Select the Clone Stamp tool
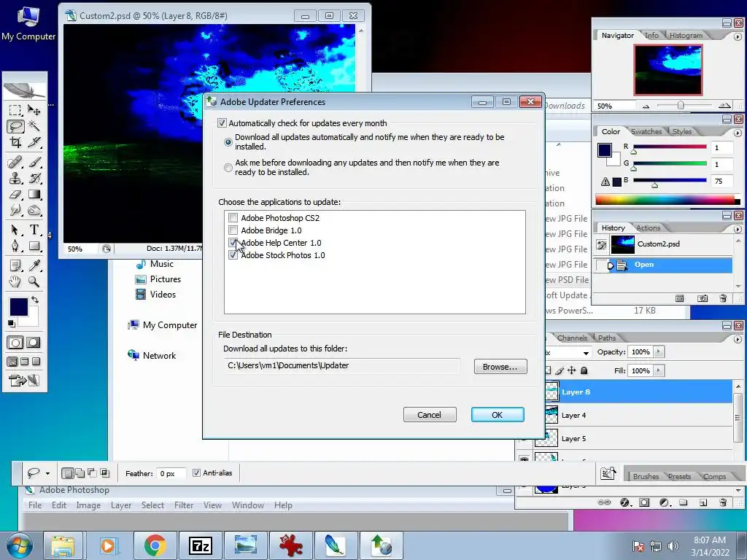Viewport: 747px width, 560px height. [15, 179]
